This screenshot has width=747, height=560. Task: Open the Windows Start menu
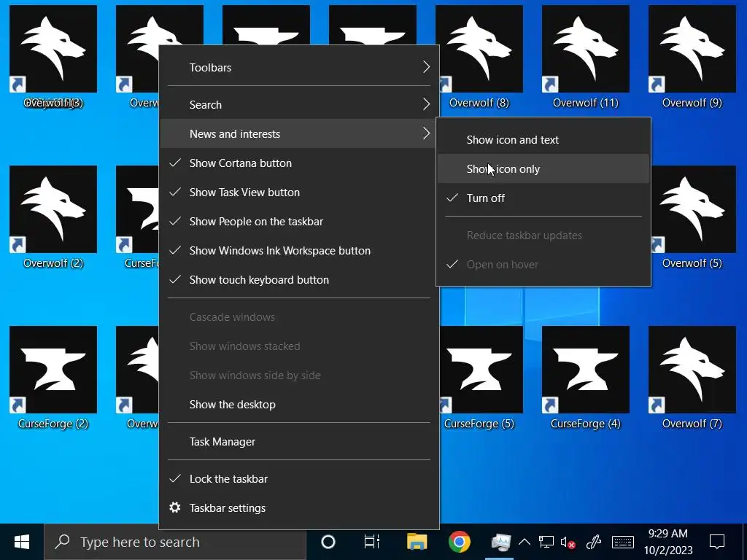pyautogui.click(x=22, y=542)
